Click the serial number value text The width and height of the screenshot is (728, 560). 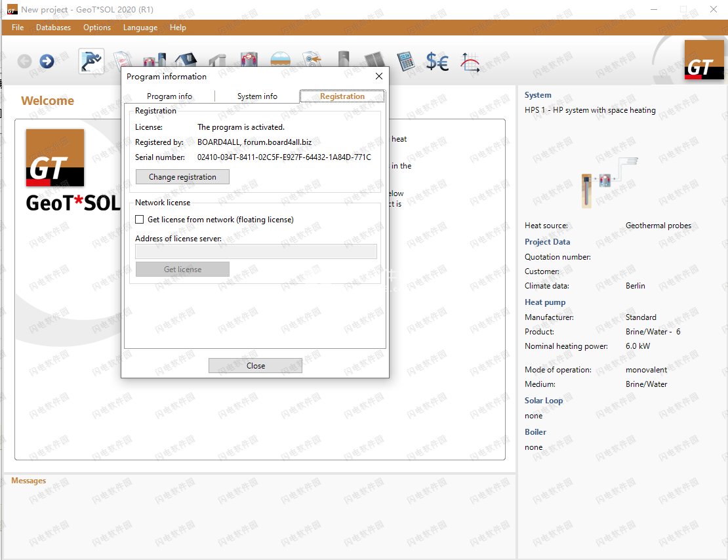(x=284, y=157)
